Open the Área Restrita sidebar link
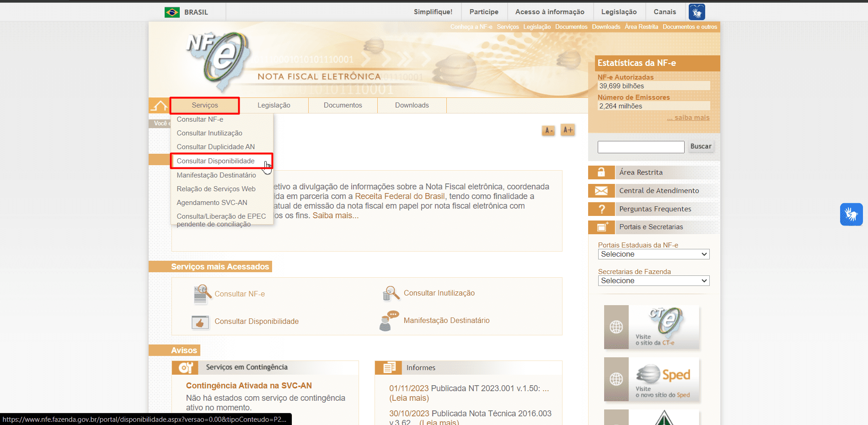The height and width of the screenshot is (425, 868). tap(641, 172)
